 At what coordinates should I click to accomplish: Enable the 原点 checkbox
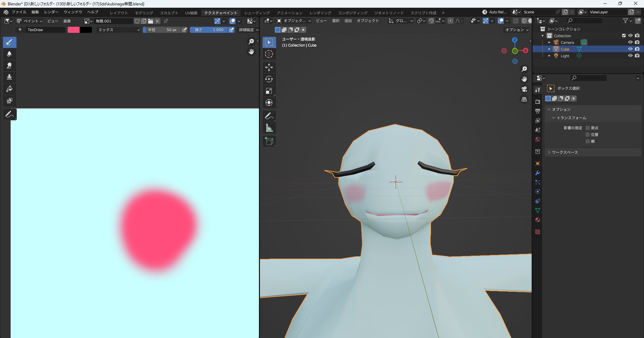588,128
